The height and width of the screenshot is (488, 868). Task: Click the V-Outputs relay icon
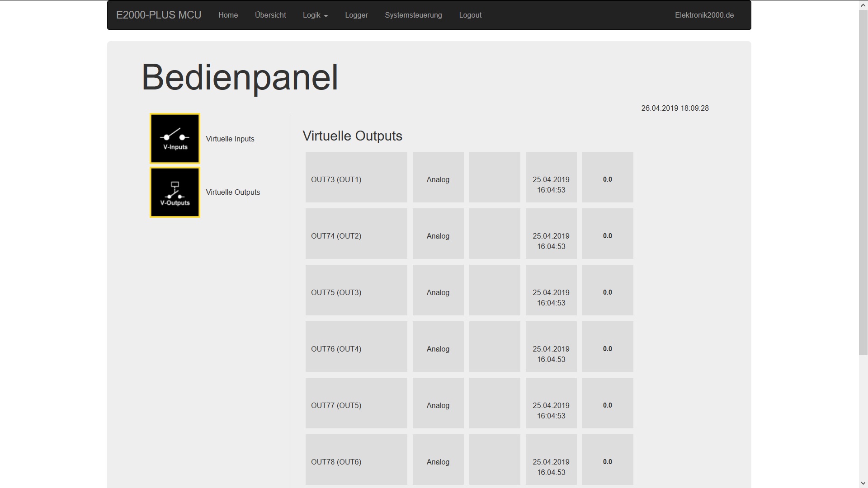175,192
